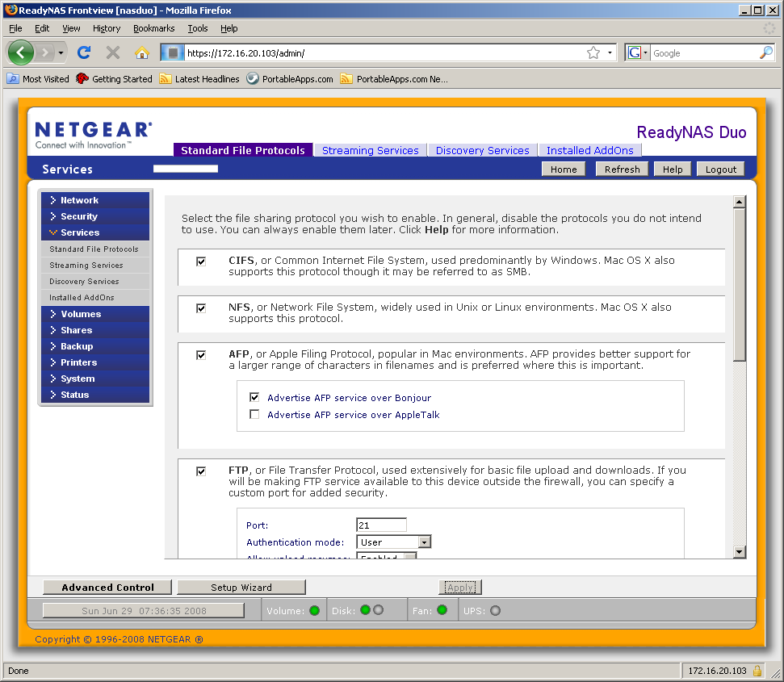Open the Tools menu
784x682 pixels.
(x=198, y=28)
